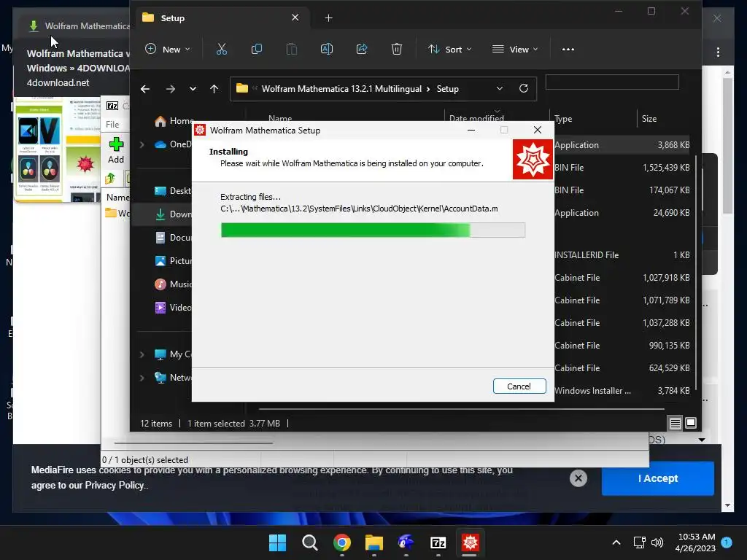Switch Explorer to large thumbnails view

[691, 423]
